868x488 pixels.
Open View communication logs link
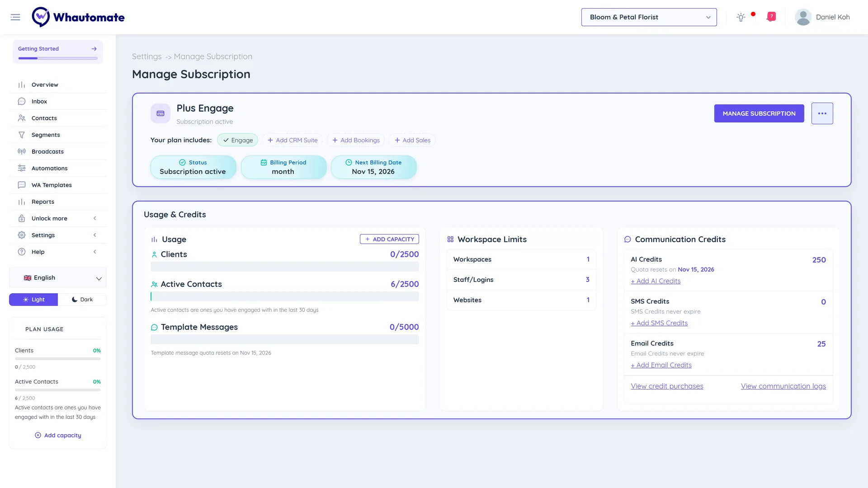783,386
